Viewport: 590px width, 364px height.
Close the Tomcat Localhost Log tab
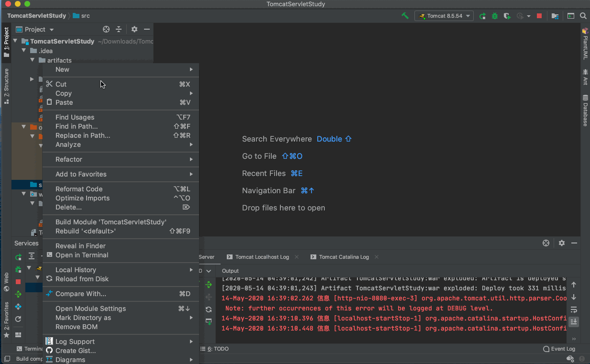coord(297,257)
